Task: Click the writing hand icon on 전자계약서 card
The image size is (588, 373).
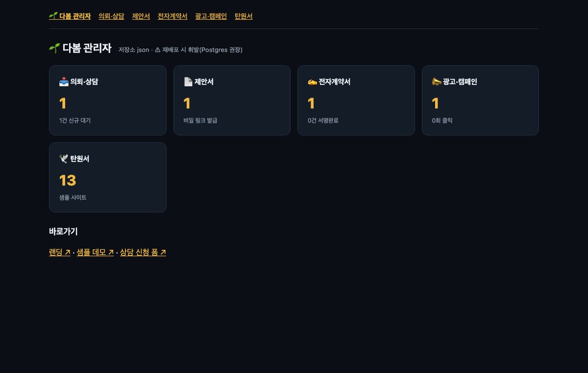Action: coord(312,81)
